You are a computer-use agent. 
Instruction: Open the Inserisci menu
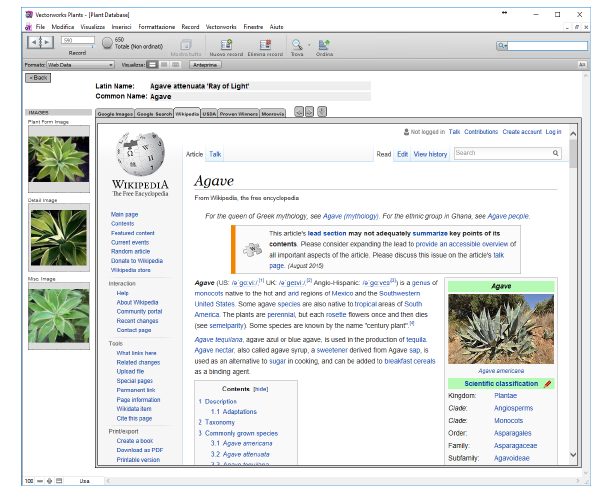click(x=121, y=27)
